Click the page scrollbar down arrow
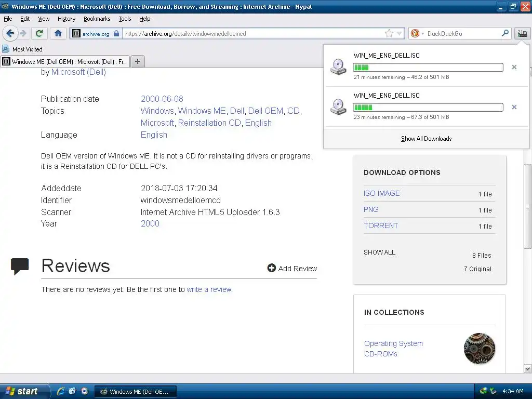This screenshot has width=532, height=399. [528, 368]
